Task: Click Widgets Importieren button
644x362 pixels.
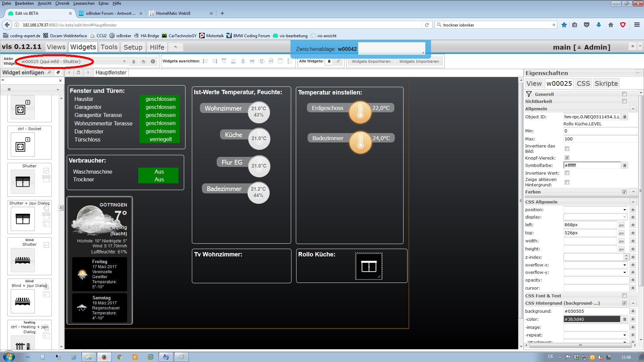Action: [419, 61]
